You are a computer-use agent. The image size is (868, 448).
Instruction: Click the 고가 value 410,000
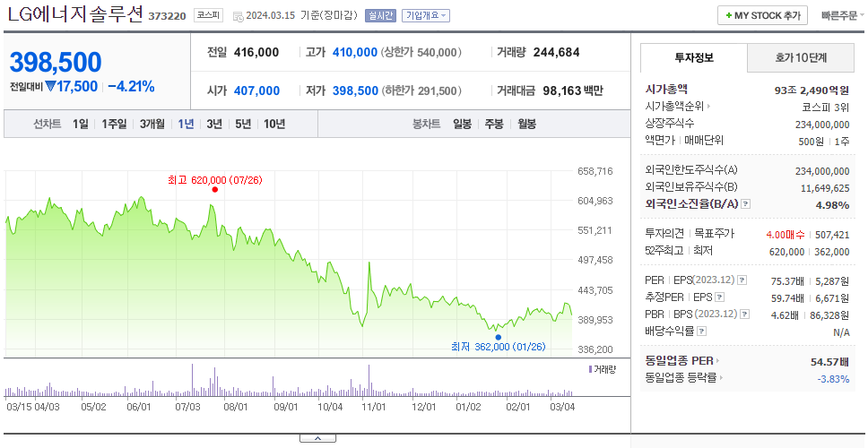coord(355,53)
